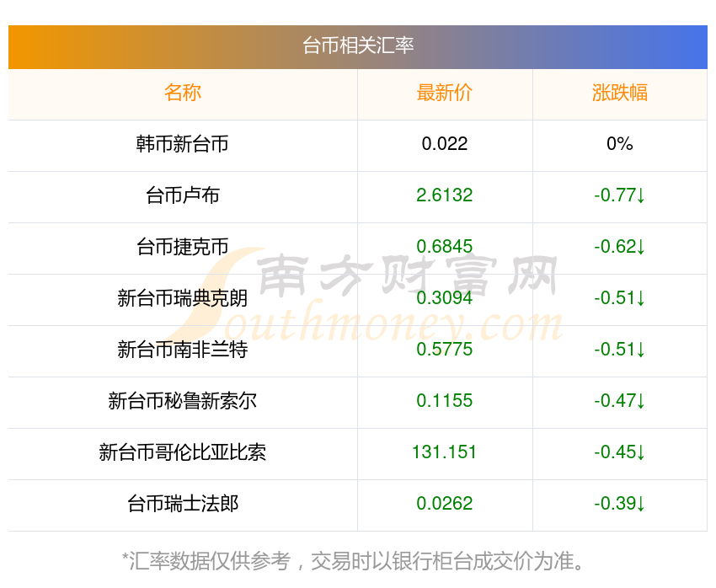Select the 131.151 price value
716x588 pixels.
pyautogui.click(x=444, y=452)
